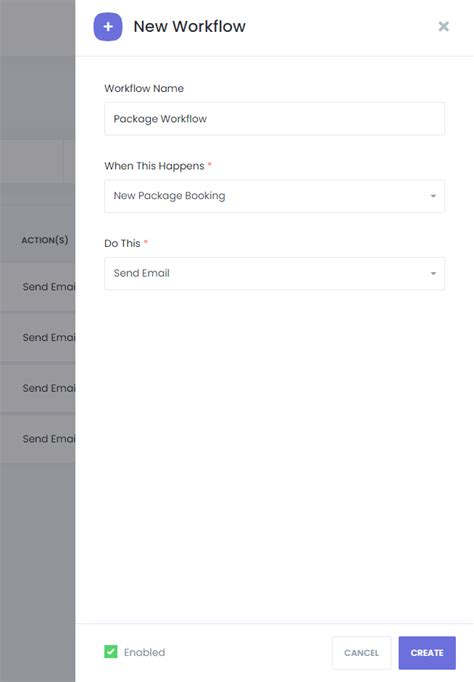This screenshot has height=682, width=474.
Task: Close the New Workflow panel with X
Action: pos(443,27)
